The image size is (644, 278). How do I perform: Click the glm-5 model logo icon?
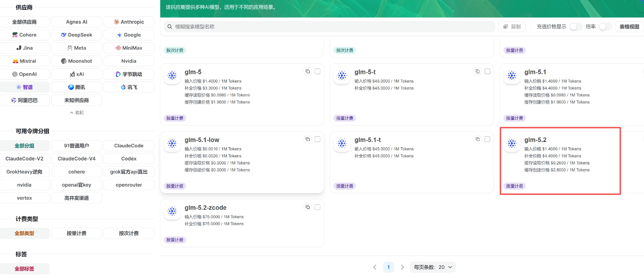click(172, 75)
